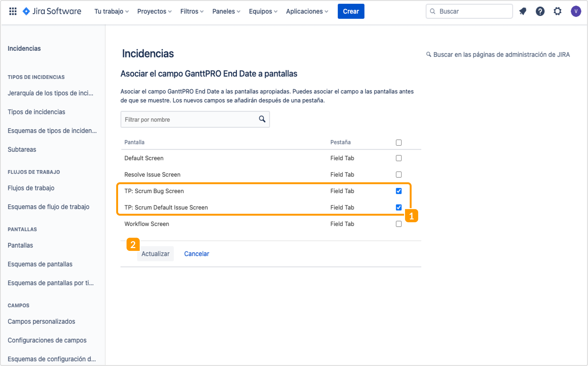Click the Jira Software logo
This screenshot has width=588, height=366.
pyautogui.click(x=52, y=11)
